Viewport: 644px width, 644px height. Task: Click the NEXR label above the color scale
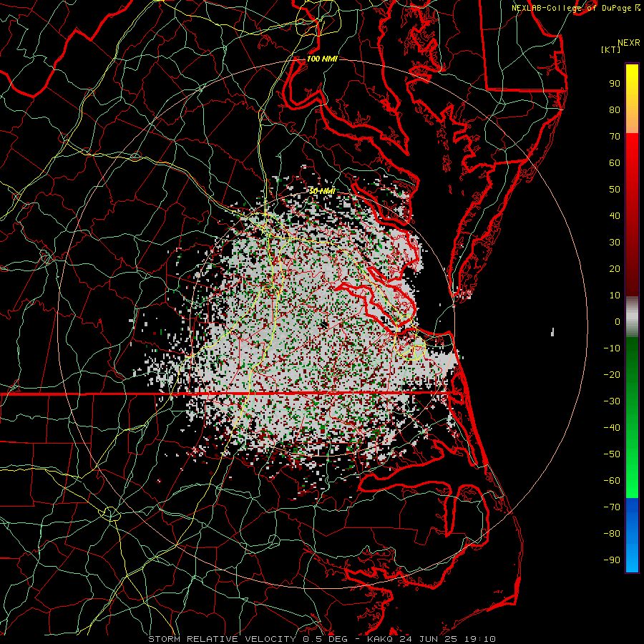coord(628,43)
